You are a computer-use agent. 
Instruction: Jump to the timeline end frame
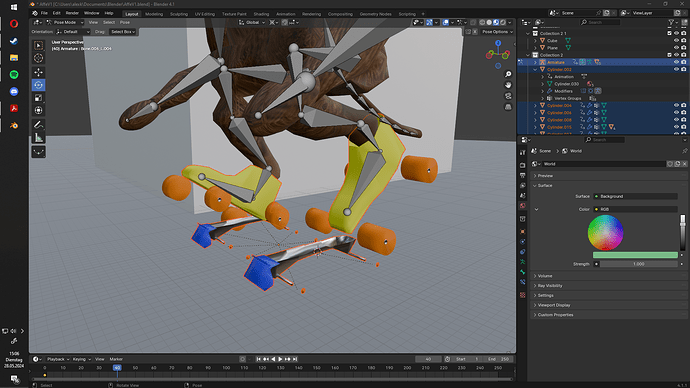click(x=295, y=359)
